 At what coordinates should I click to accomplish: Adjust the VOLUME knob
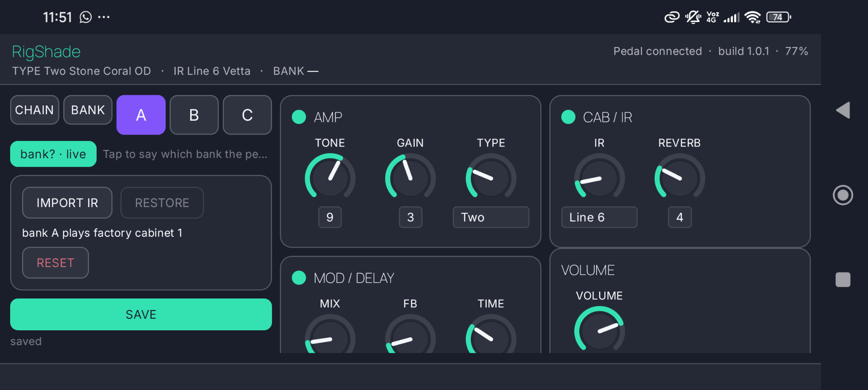599,330
